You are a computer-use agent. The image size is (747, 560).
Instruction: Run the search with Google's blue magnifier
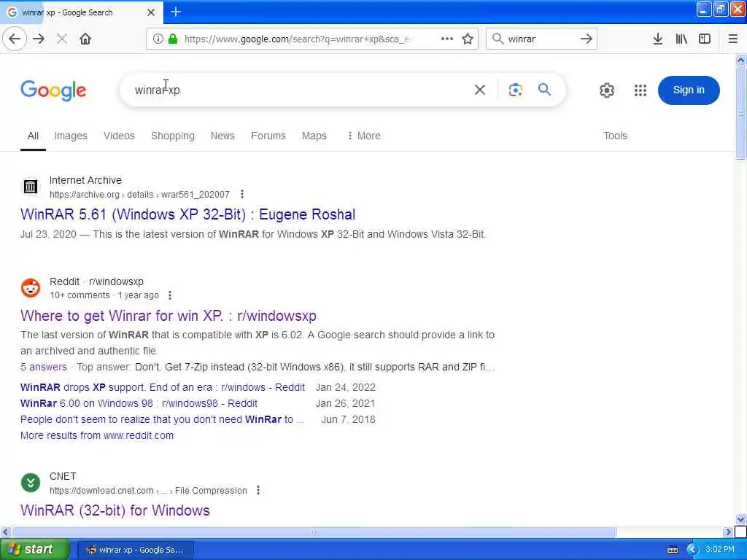click(x=544, y=90)
